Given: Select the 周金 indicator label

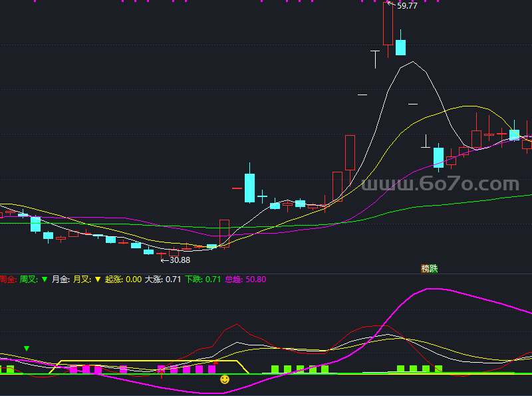Looking at the screenshot, I should (x=7, y=280).
